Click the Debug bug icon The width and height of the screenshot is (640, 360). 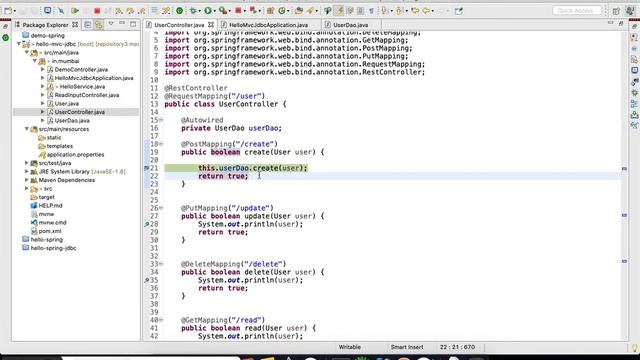pyautogui.click(x=193, y=11)
